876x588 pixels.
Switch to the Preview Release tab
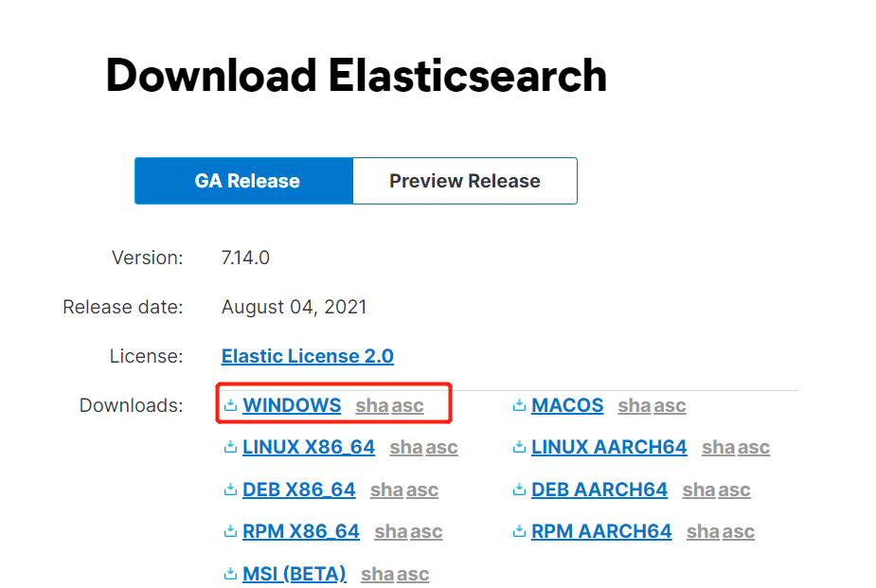[465, 181]
